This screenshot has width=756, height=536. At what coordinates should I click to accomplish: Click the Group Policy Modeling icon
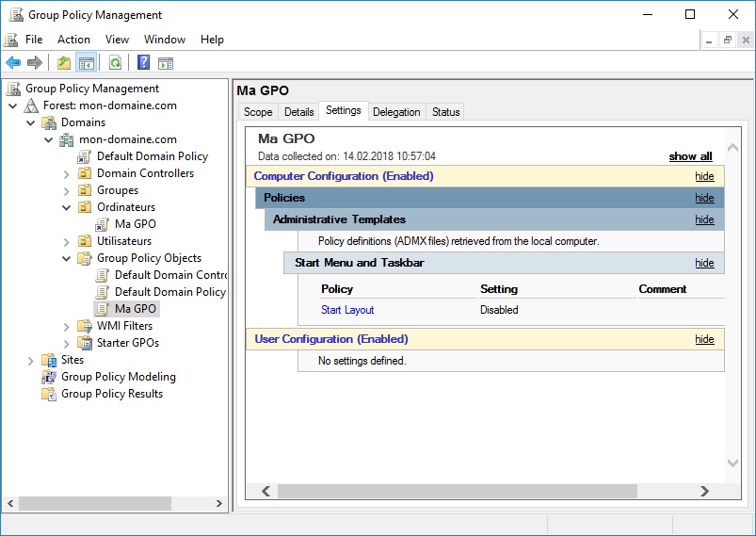(49, 377)
